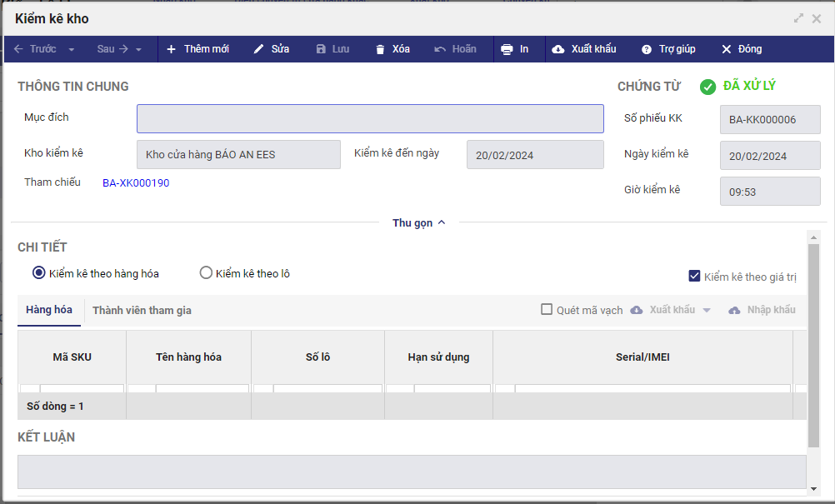Viewport: 835px width, 504px height.
Task: Open the dropdown arrow beside Trước
Action: click(72, 49)
